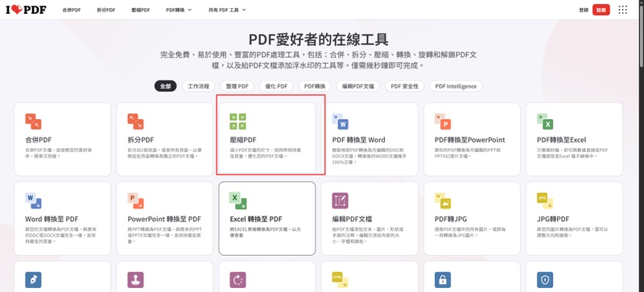Click the "PowerPoint 轉換至 PDF" card title
Viewport: 644px width, 292px height.
pos(164,219)
